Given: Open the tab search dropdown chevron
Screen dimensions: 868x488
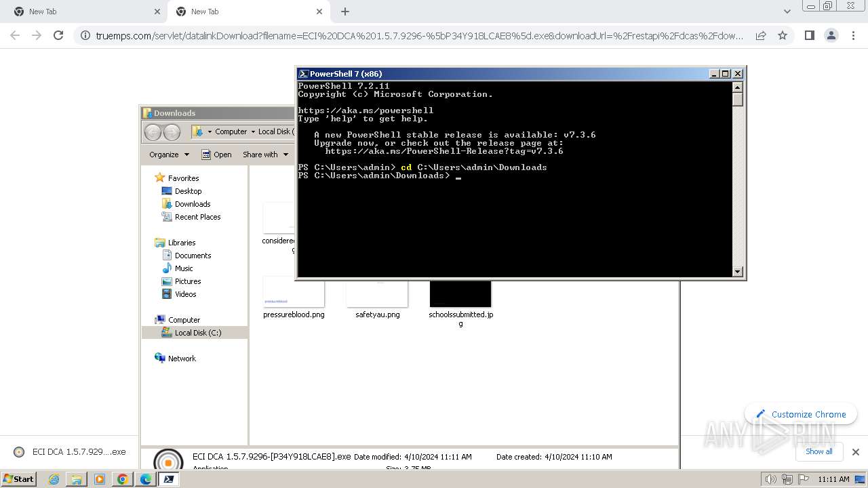Looking at the screenshot, I should (x=787, y=12).
